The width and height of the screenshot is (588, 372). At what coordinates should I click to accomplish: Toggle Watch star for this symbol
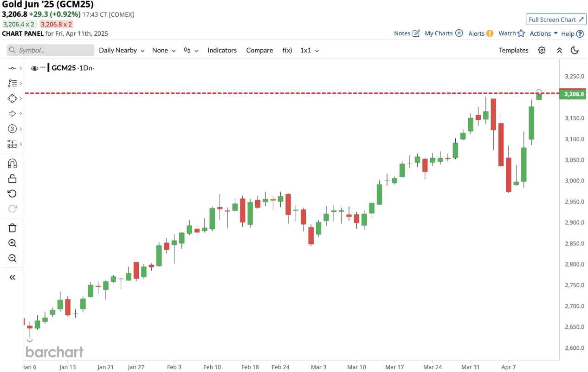pos(511,33)
